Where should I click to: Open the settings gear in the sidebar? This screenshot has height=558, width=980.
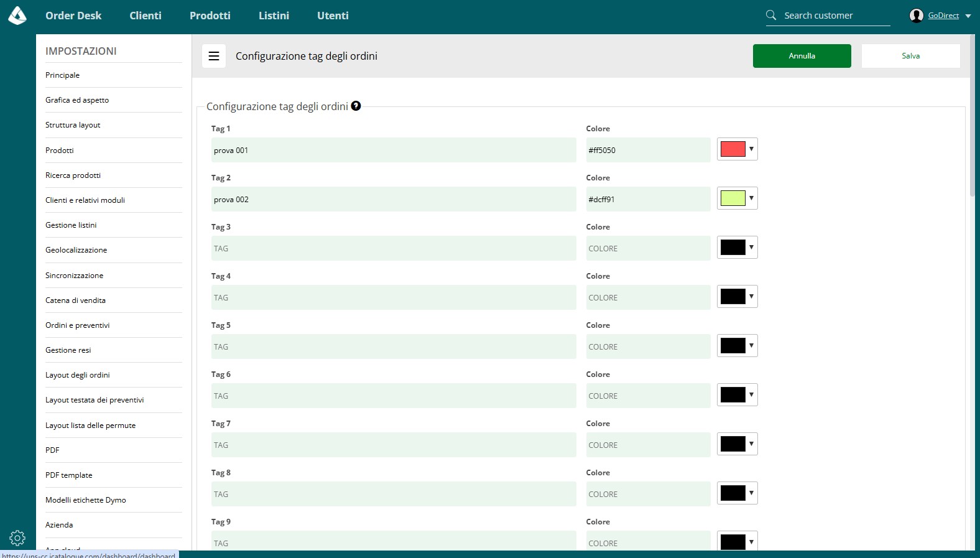17,538
